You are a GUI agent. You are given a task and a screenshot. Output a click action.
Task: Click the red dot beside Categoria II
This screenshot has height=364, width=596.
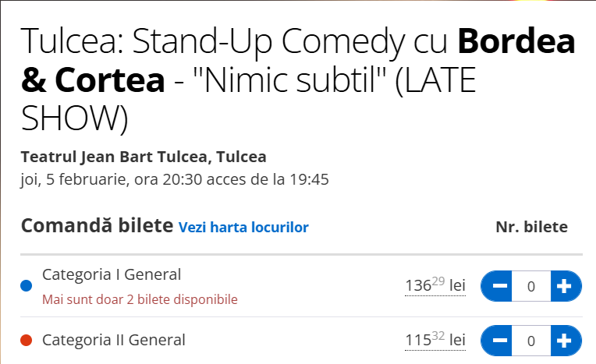(26, 340)
